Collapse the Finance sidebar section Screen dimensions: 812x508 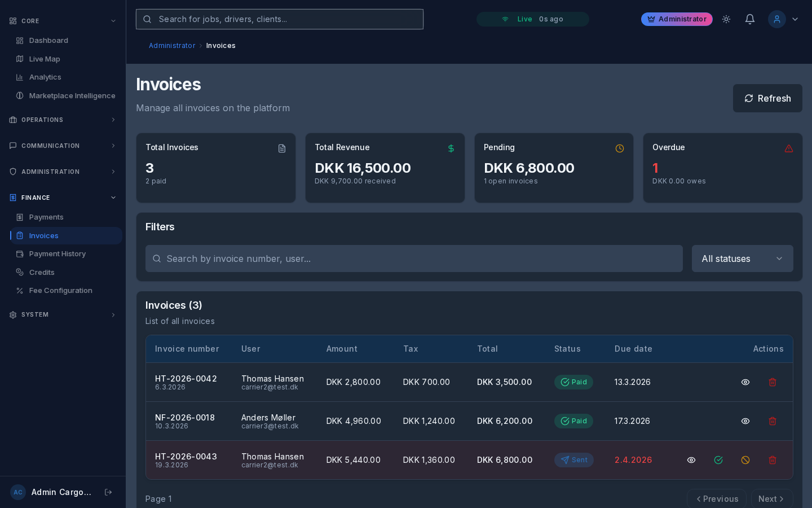(62, 198)
